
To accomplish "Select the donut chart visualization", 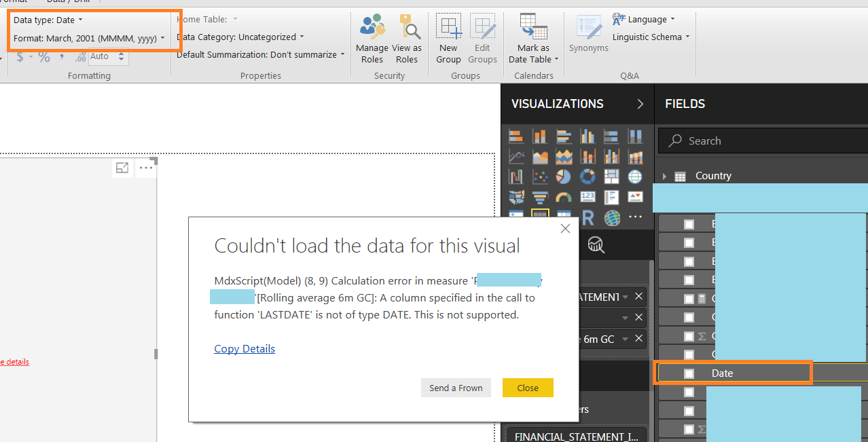I will tap(587, 177).
